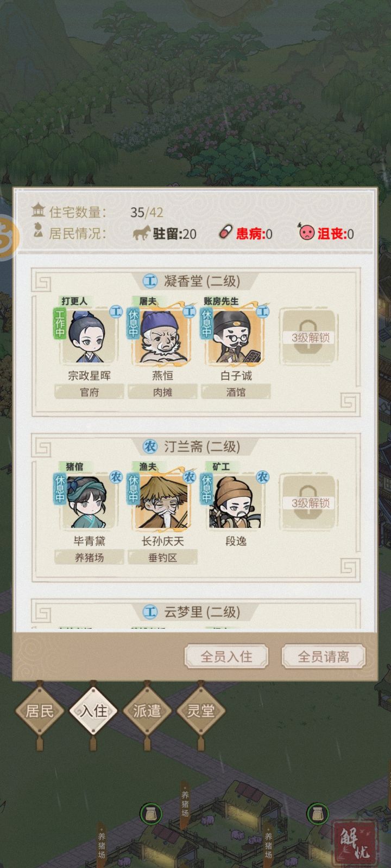This screenshot has width=391, height=868.
Task: Click 全员请离 button
Action: coord(324,656)
